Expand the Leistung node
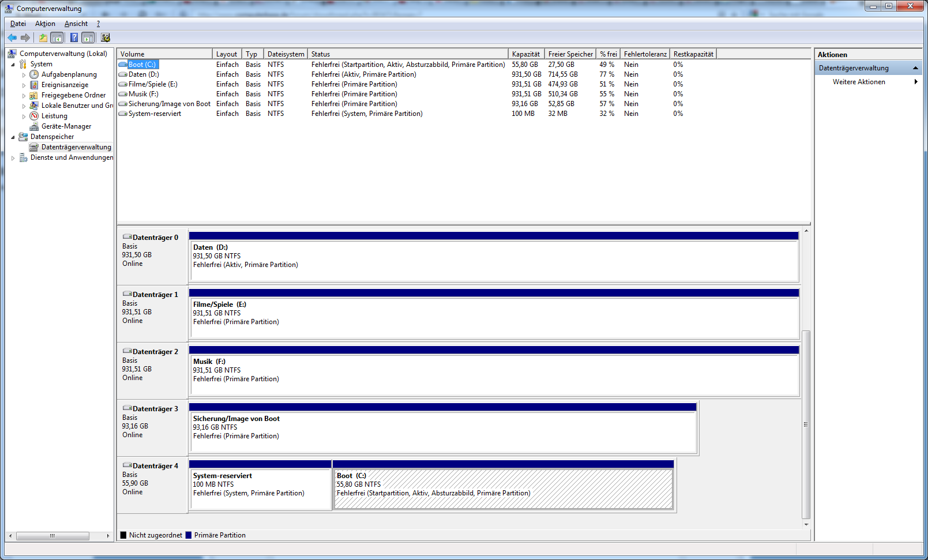Image resolution: width=928 pixels, height=560 pixels. (x=24, y=116)
